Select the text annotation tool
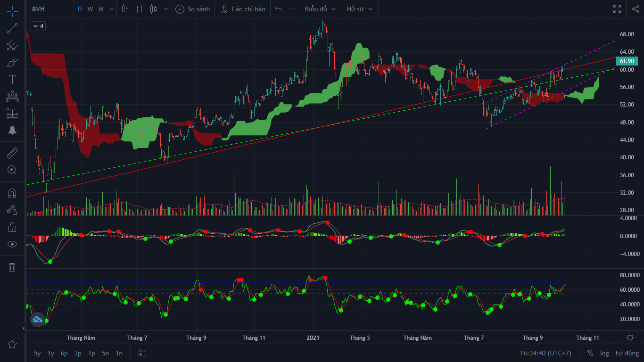Image resolution: width=644 pixels, height=362 pixels. coord(12,79)
